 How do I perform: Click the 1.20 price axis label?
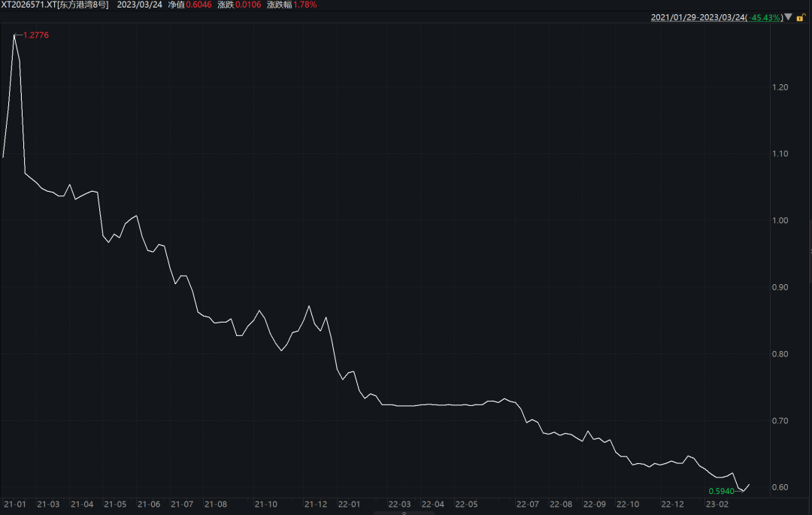780,87
